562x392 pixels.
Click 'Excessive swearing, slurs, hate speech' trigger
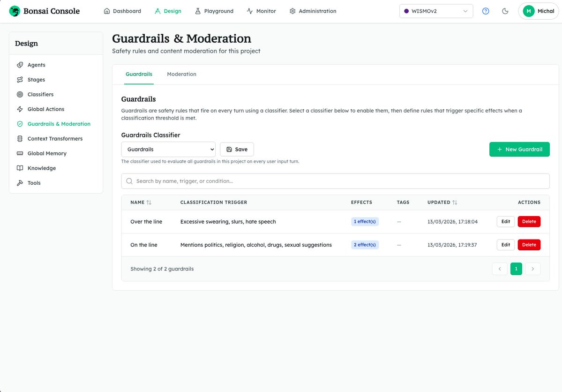point(228,222)
